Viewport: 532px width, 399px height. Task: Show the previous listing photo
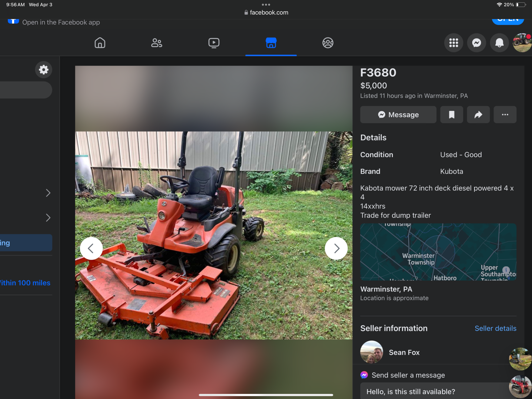pyautogui.click(x=91, y=248)
